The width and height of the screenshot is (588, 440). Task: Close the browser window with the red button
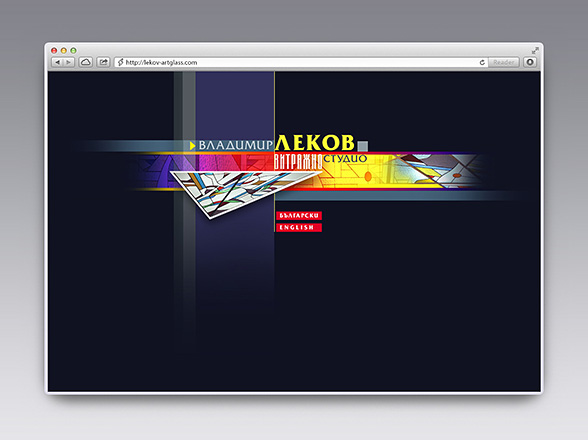click(x=54, y=50)
